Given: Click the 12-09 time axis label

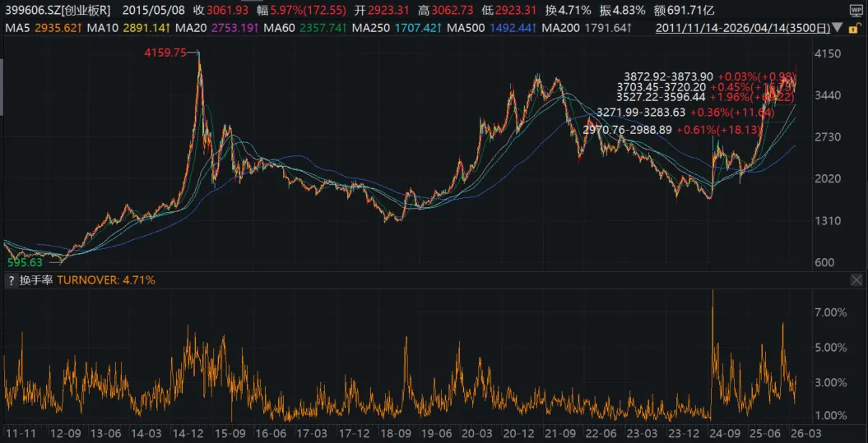Looking at the screenshot, I should click(65, 434).
